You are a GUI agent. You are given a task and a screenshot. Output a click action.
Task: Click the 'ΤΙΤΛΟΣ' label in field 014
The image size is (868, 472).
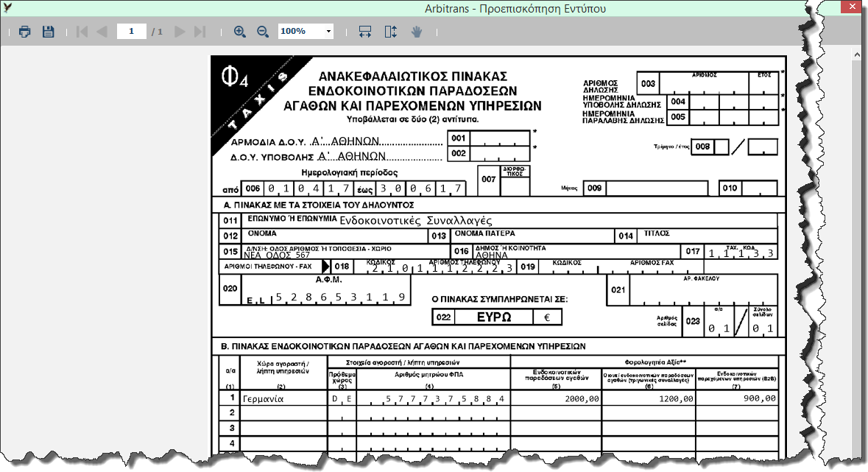(x=657, y=233)
